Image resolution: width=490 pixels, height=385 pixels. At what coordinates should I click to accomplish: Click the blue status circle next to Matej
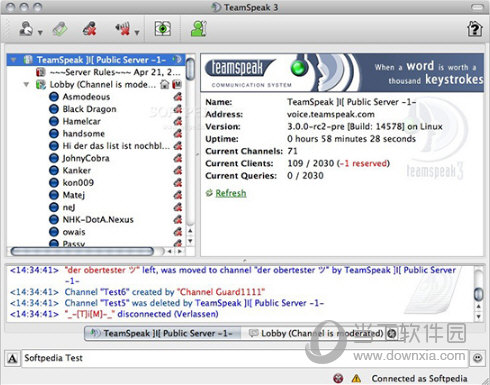tap(54, 195)
